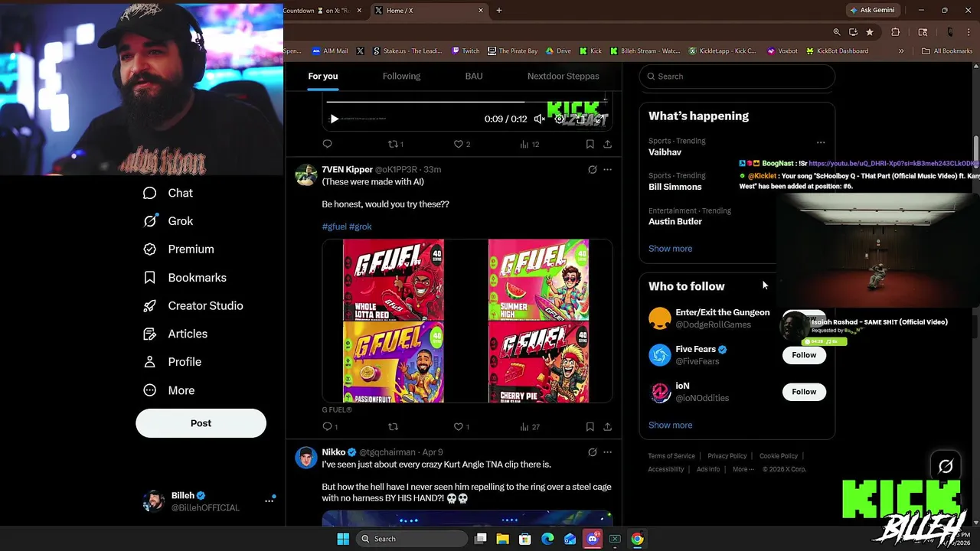Open Privacy Policy link
Screen dimensions: 980x551
tap(727, 456)
